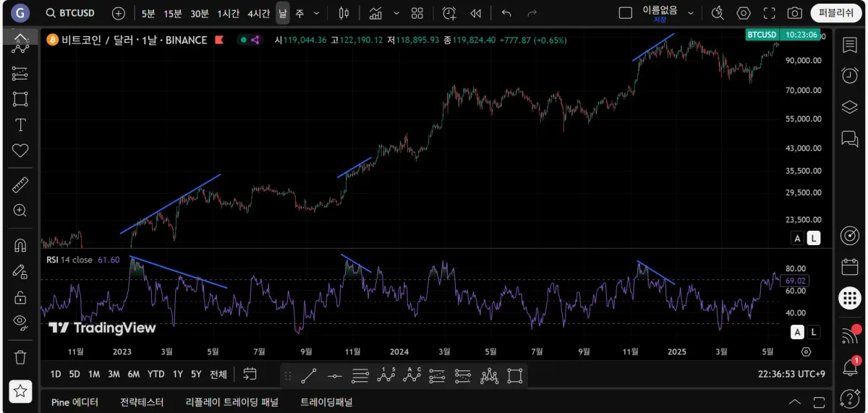Open the candlestick chart type selector
868x413 pixels.
coord(344,13)
